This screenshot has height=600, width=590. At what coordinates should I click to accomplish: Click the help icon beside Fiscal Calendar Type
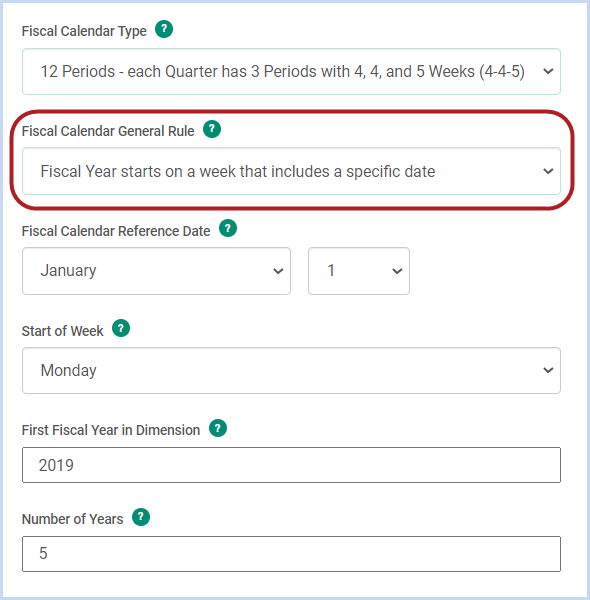click(164, 29)
